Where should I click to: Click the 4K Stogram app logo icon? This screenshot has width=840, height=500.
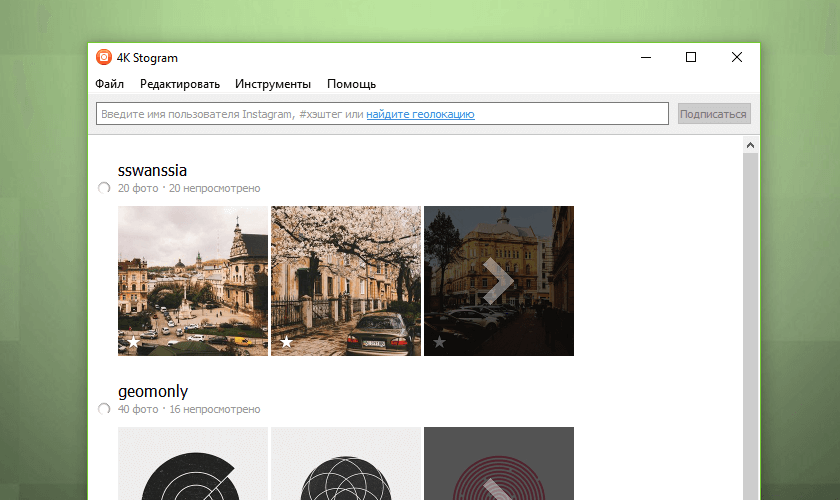[x=104, y=57]
